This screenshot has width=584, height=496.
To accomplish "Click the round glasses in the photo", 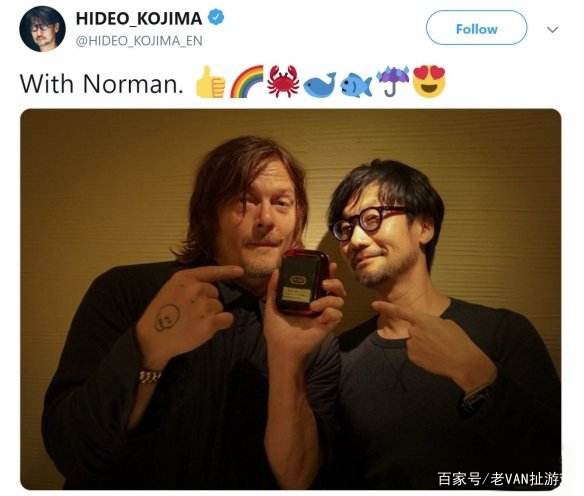I will (x=371, y=222).
